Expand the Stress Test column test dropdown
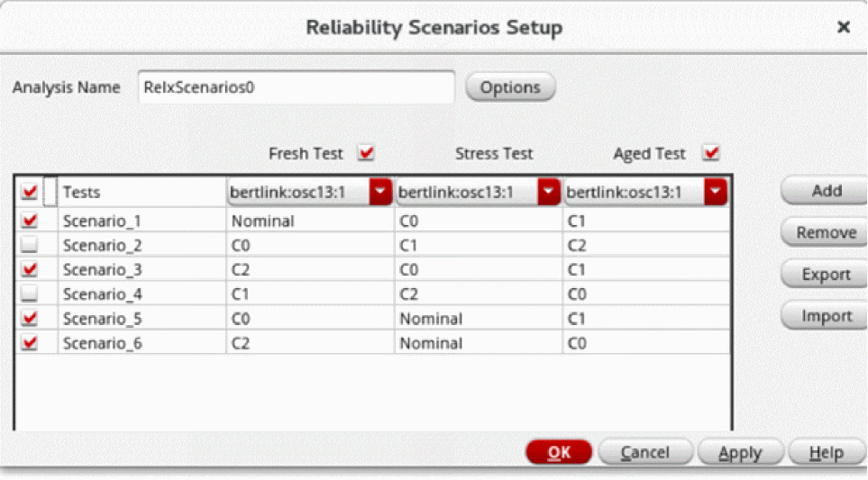Image resolution: width=868 pixels, height=480 pixels. tap(549, 192)
